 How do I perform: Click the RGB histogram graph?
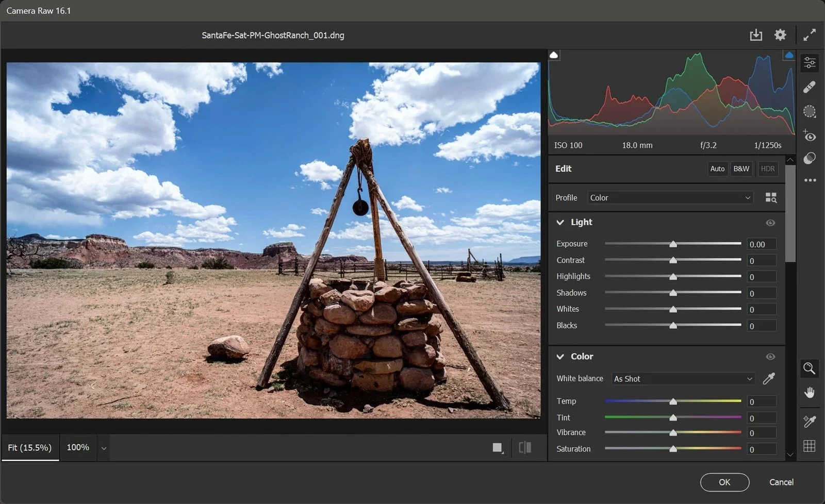pyautogui.click(x=671, y=92)
